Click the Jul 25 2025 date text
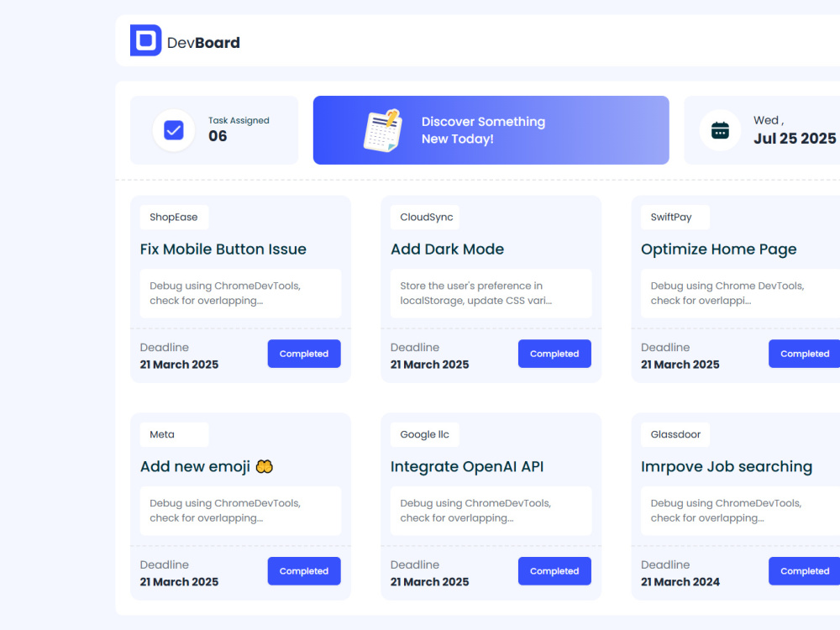This screenshot has height=630, width=840. pos(795,139)
